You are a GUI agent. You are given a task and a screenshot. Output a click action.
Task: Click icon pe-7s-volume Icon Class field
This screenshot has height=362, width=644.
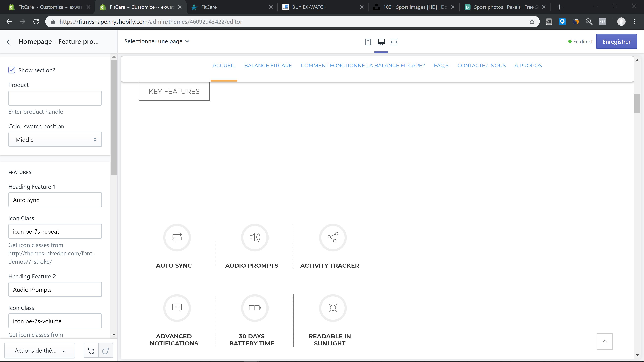coord(55,321)
